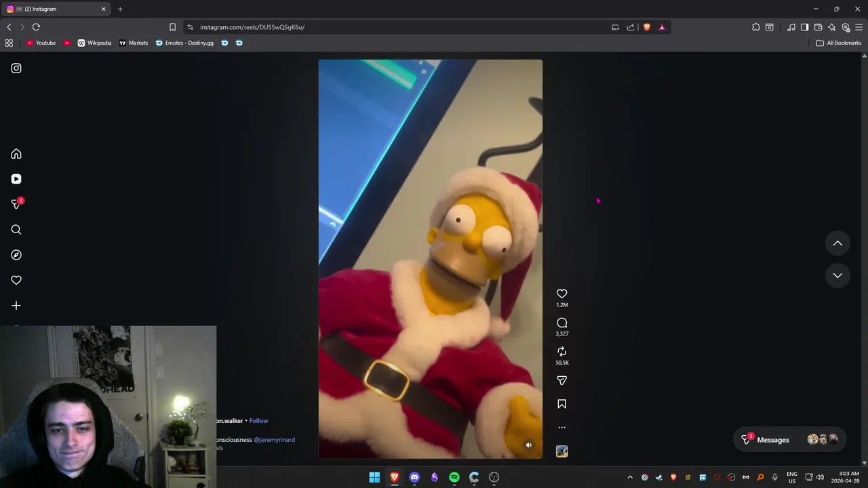The image size is (868, 488).
Task: Pause the Homer Santa reel video
Action: (430, 259)
